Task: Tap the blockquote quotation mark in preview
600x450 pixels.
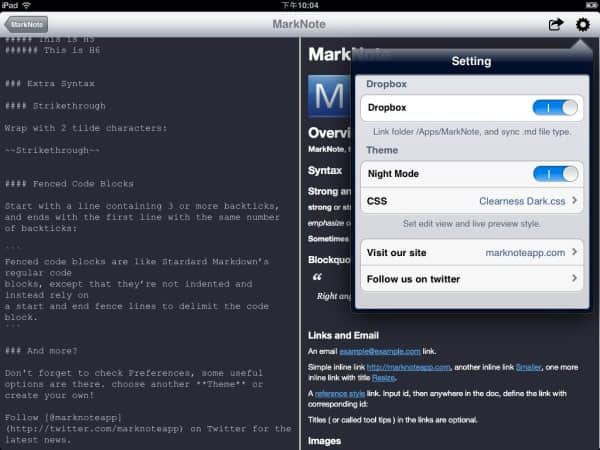Action: (x=317, y=277)
